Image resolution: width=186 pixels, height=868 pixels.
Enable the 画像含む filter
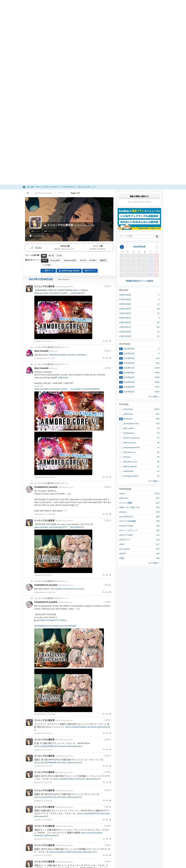(x=103, y=260)
